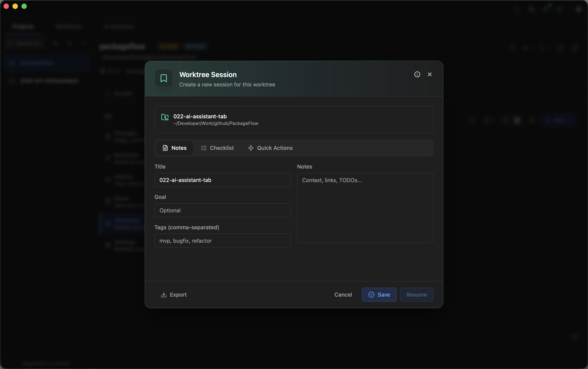The width and height of the screenshot is (588, 369).
Task: Click the lightning bolt Quick Actions icon
Action: [251, 148]
